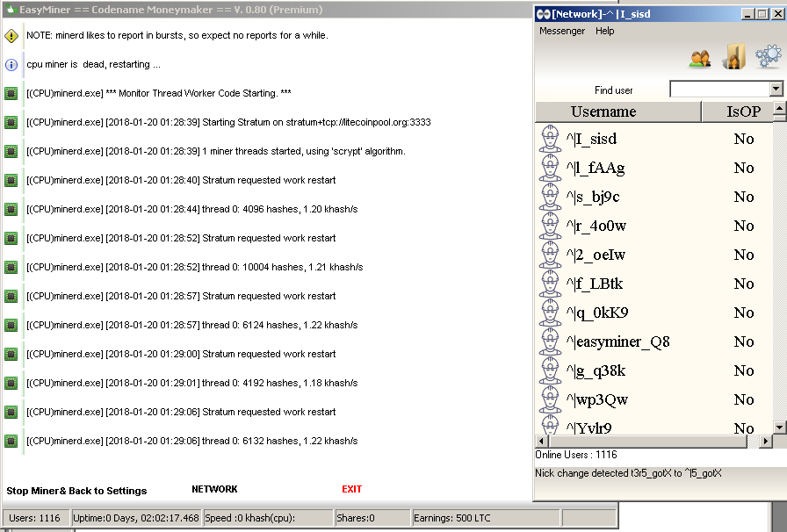Click miner avatar icon of user ^|s_bj9c

(x=550, y=197)
